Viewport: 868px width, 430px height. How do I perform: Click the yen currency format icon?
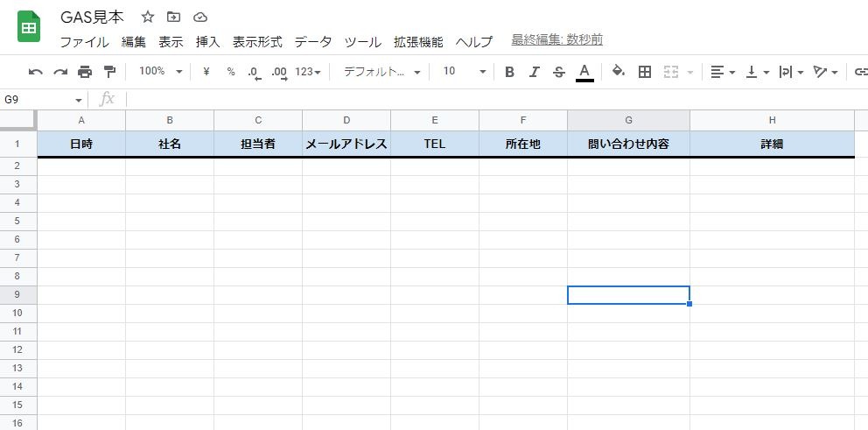tap(206, 72)
